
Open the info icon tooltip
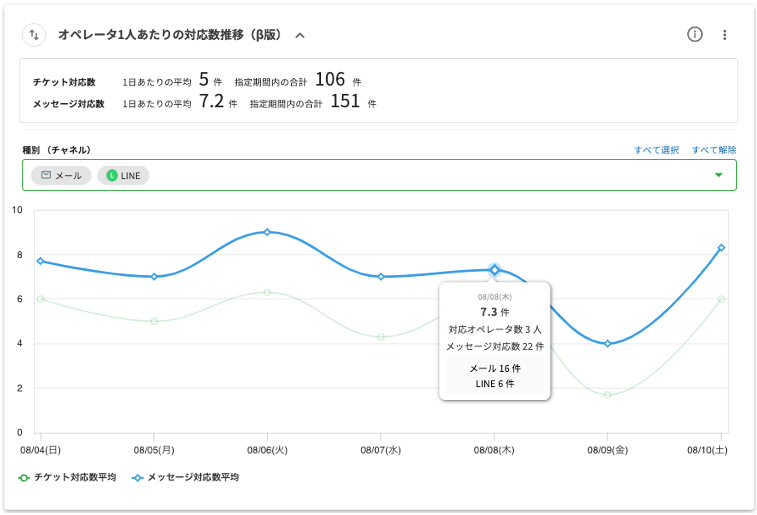pos(695,35)
